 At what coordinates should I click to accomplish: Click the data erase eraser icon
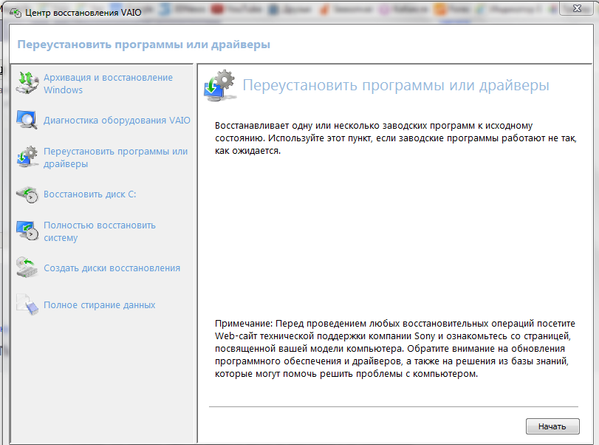pyautogui.click(x=27, y=304)
